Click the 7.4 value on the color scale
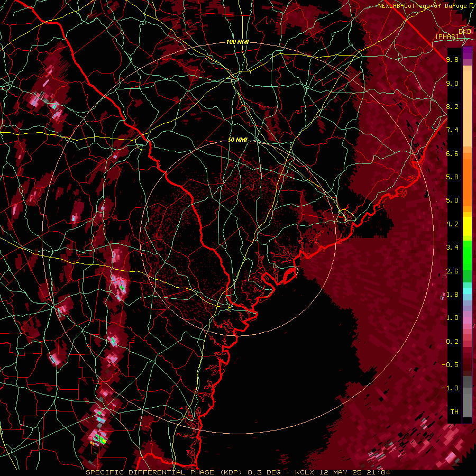The width and height of the screenshot is (476, 476). [x=452, y=130]
